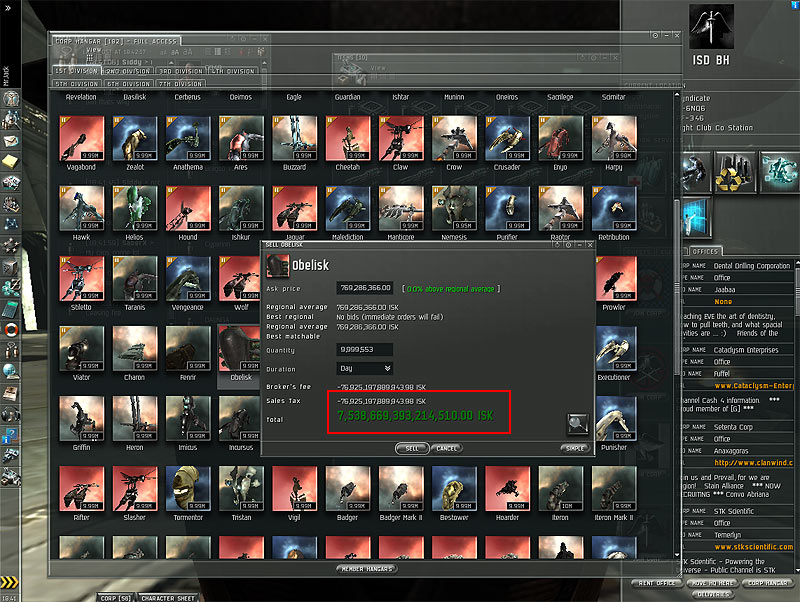Open the reprocessing plant recycling station service icon
The image size is (800, 602).
tap(734, 172)
